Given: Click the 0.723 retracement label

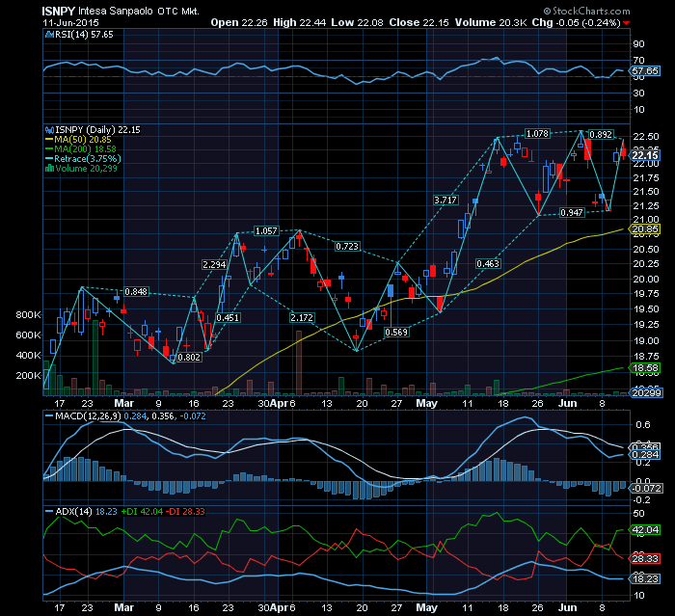Looking at the screenshot, I should point(347,246).
